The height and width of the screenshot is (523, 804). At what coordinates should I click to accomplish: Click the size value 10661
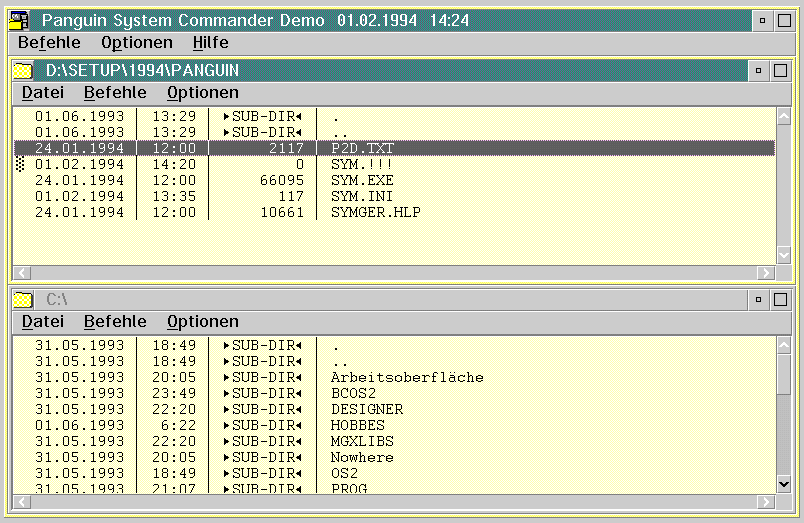(282, 212)
